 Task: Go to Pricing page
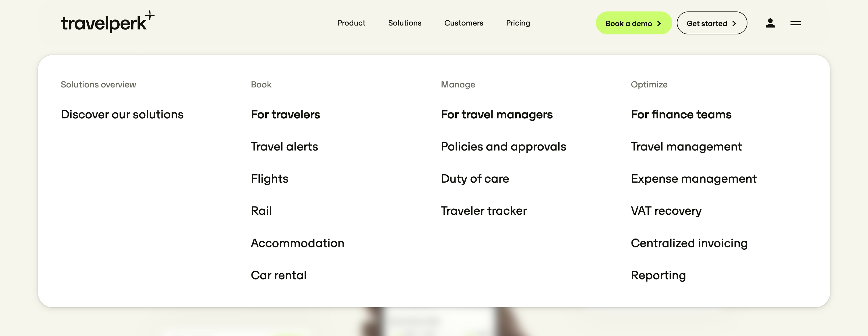click(x=518, y=23)
